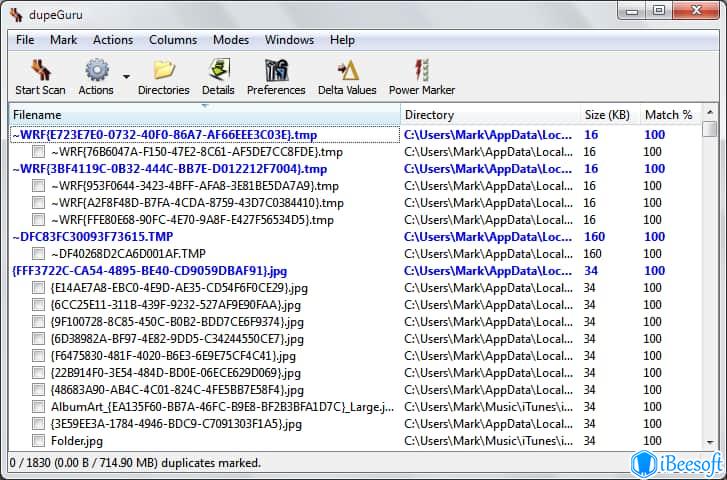Image resolution: width=727 pixels, height=480 pixels.
Task: Maximize the dupeGuru window
Action: 659,11
